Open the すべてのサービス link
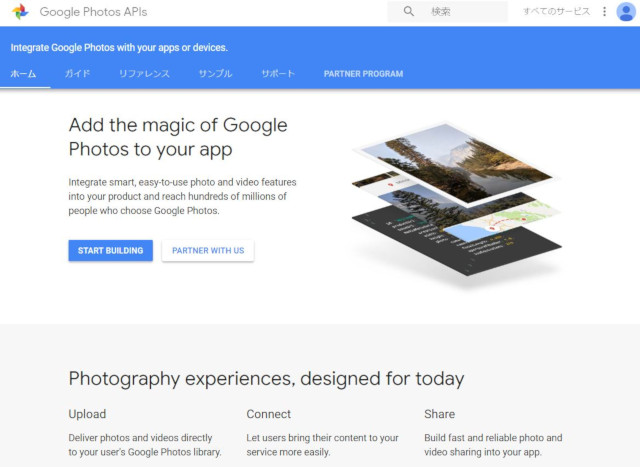 point(556,11)
